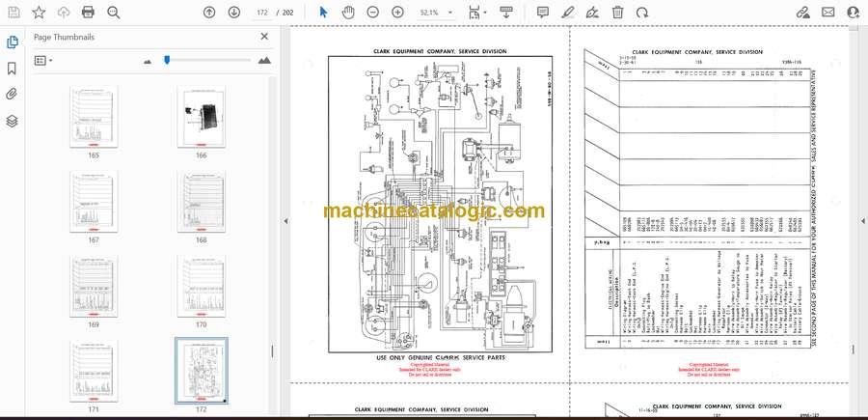Click the thumbnail size slider handle
This screenshot has width=868, height=420.
point(167,60)
